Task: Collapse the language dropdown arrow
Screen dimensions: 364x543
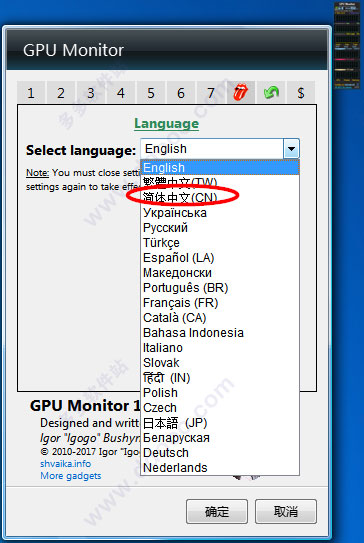Action: pos(291,149)
